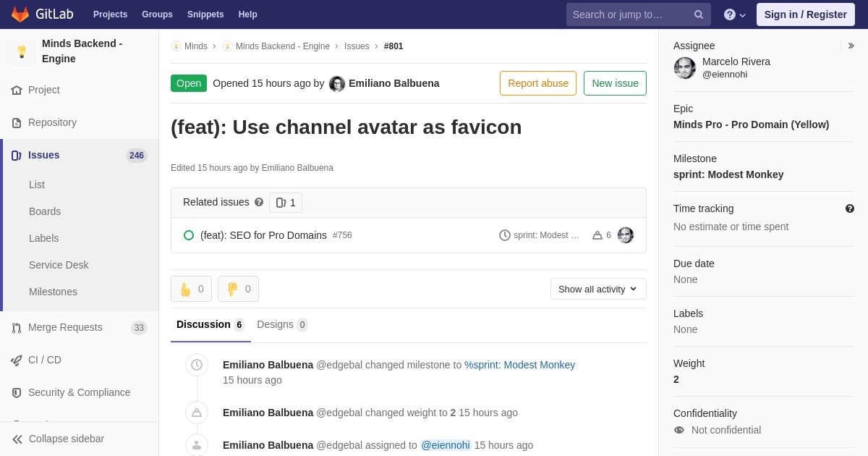
Task: Open the help question mark dropdown
Action: tap(735, 14)
